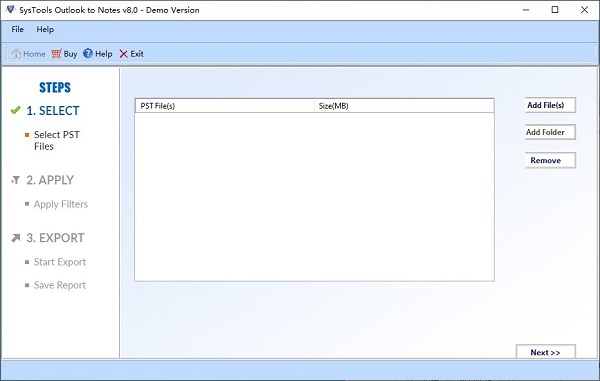Click the Buy shopping cart icon
This screenshot has height=381, width=600.
click(x=56, y=54)
